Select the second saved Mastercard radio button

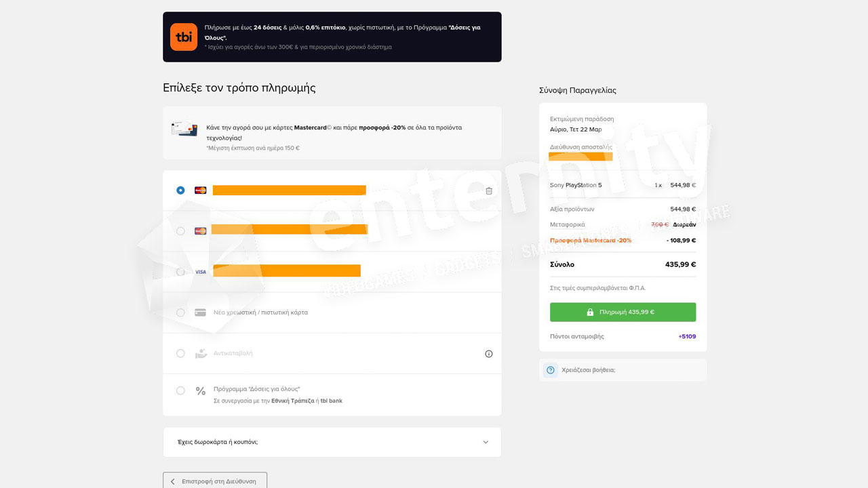pos(180,231)
